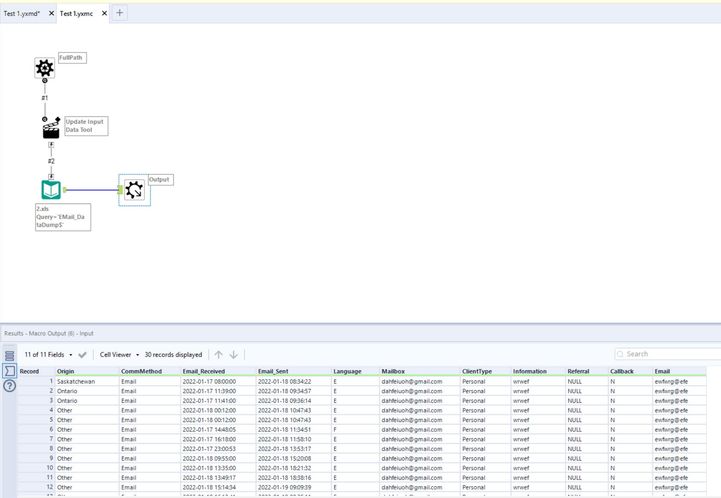Switch to the Test 1.yxmc tab
721x498 pixels.
[x=76, y=13]
